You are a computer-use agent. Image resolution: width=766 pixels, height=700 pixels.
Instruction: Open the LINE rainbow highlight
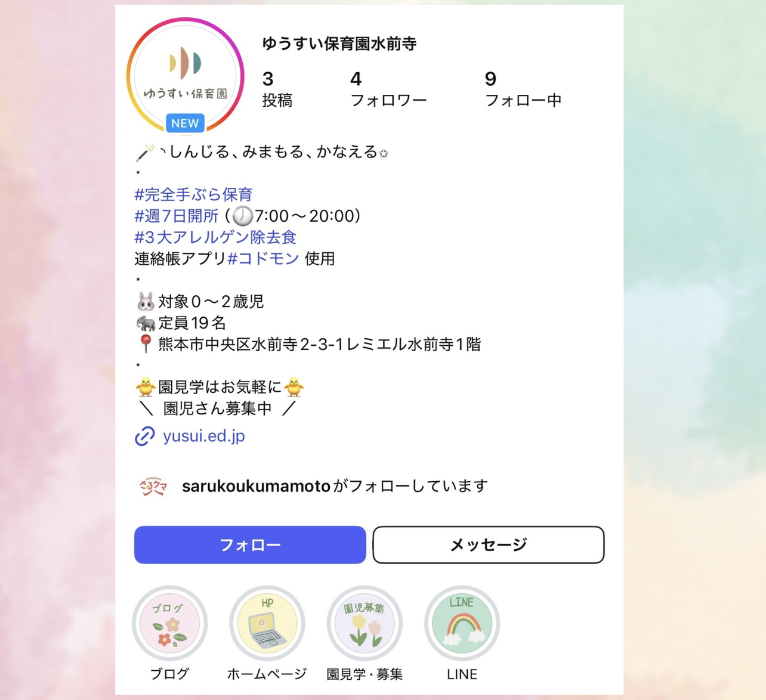click(x=462, y=623)
